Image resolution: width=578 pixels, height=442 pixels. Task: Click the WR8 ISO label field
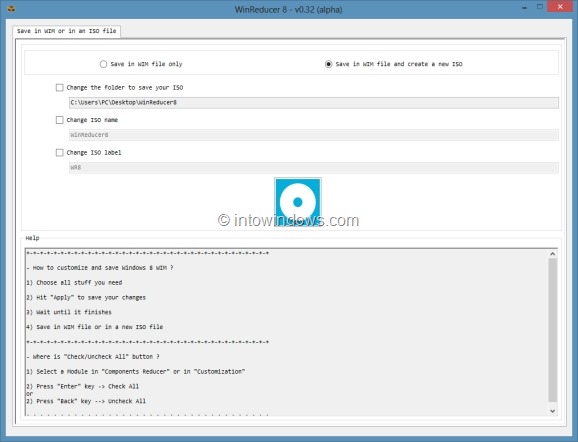coord(314,167)
